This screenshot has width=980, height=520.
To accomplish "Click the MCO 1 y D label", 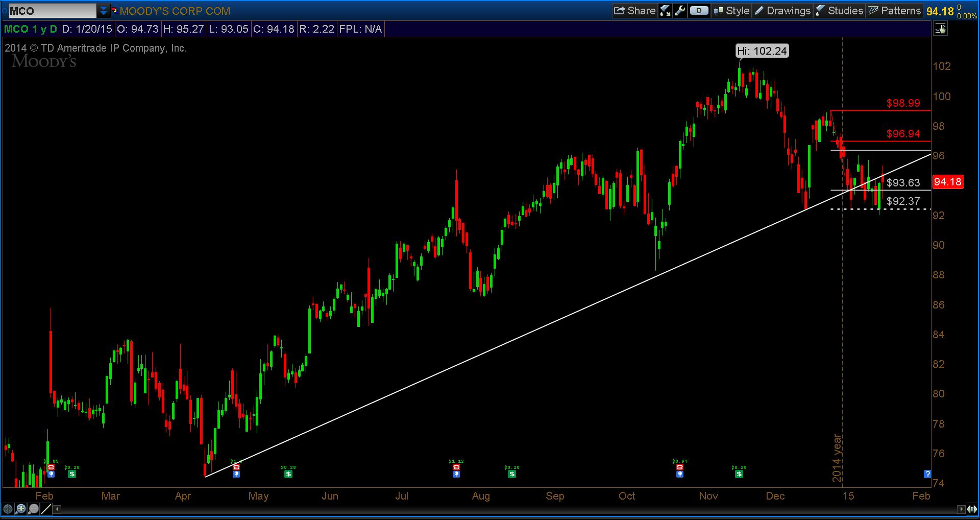I will click(31, 29).
